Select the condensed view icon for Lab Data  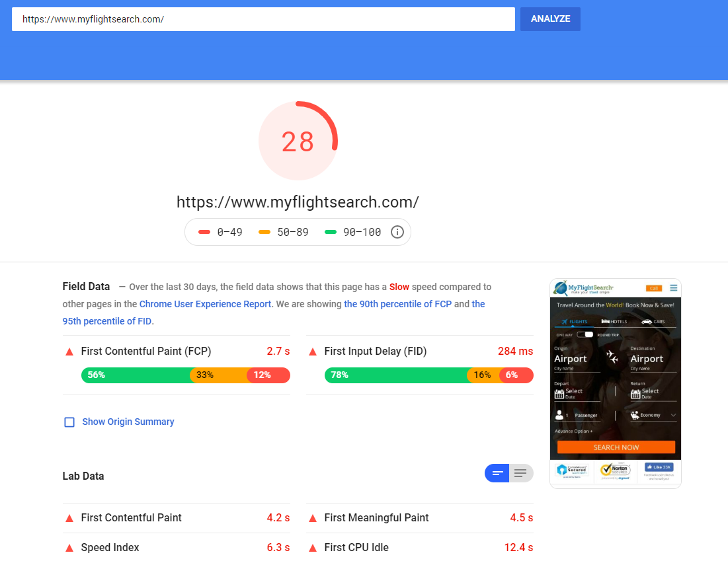pos(497,473)
